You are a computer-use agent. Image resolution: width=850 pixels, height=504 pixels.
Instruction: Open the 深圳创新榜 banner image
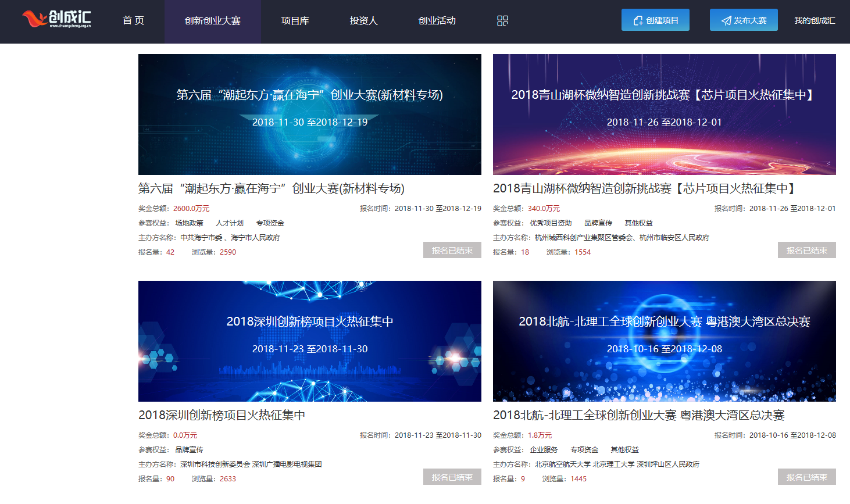[x=309, y=341]
